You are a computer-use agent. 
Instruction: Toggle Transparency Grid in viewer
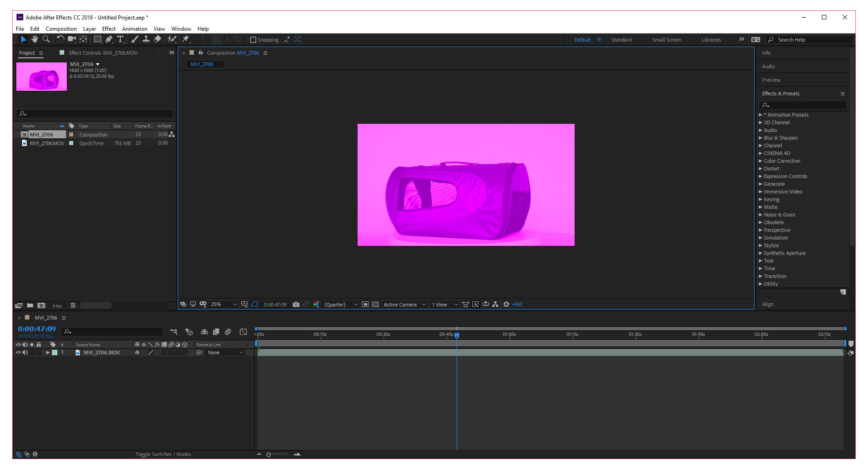pyautogui.click(x=375, y=305)
